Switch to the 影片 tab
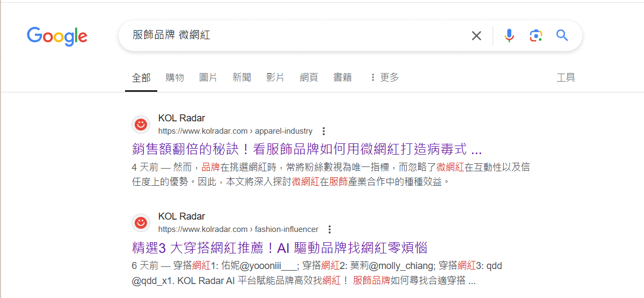The height and width of the screenshot is (298, 644). pos(275,78)
